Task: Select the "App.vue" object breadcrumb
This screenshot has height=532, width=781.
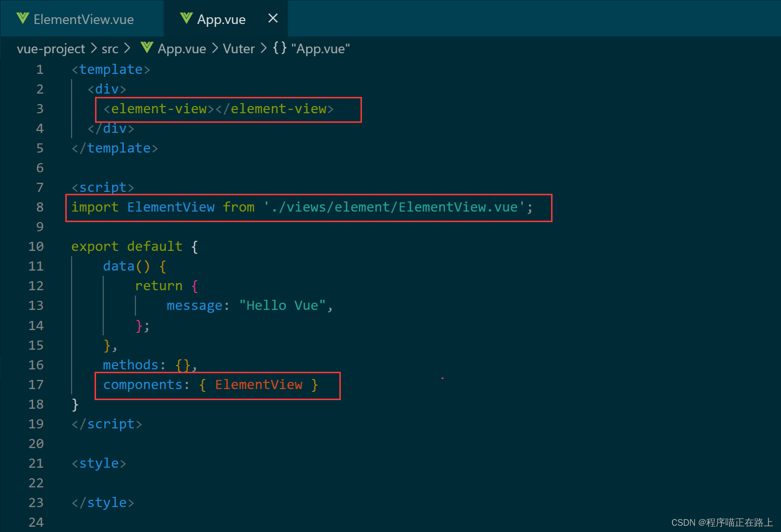Action: [x=321, y=49]
